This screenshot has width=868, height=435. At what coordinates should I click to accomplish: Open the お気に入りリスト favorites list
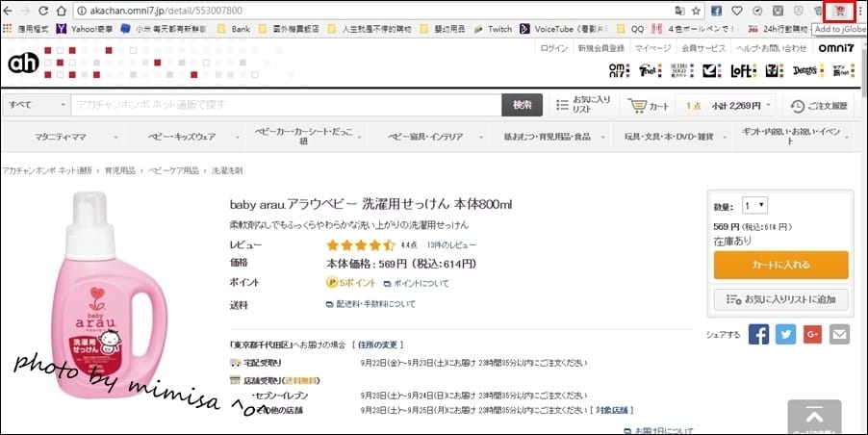click(x=583, y=105)
